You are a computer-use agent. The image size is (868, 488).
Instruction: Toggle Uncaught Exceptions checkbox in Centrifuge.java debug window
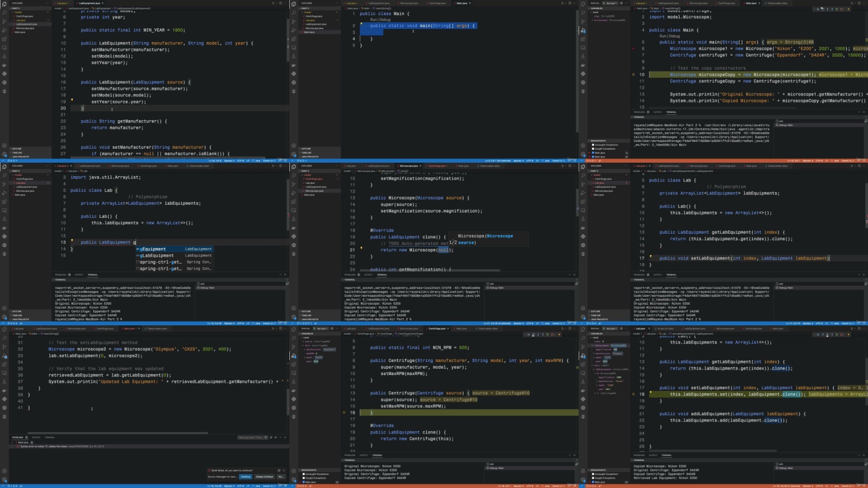(x=304, y=474)
